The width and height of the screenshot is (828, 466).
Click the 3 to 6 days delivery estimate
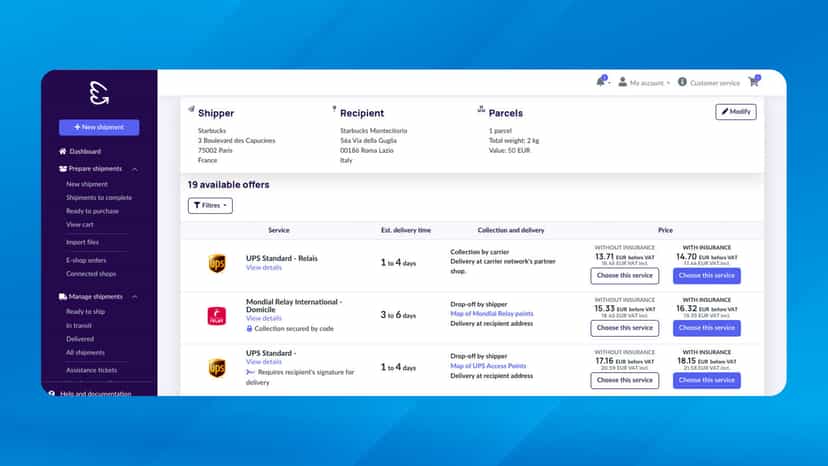pyautogui.click(x=398, y=315)
